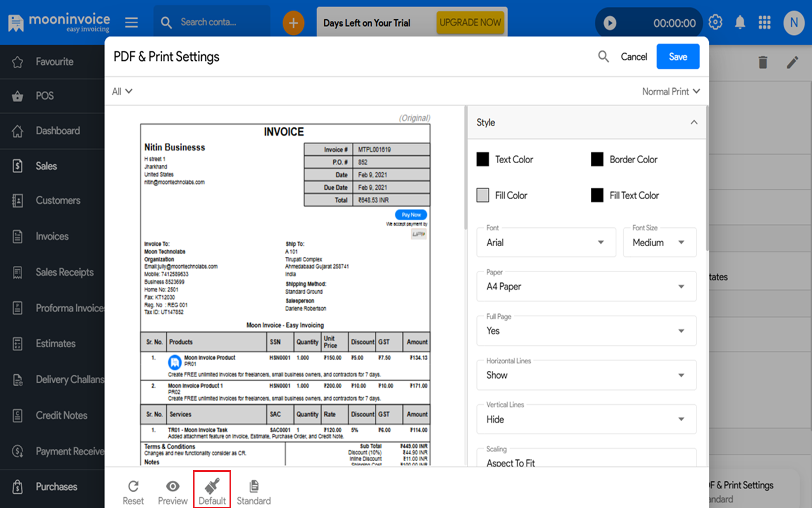
Task: Start the timer play button
Action: click(610, 23)
